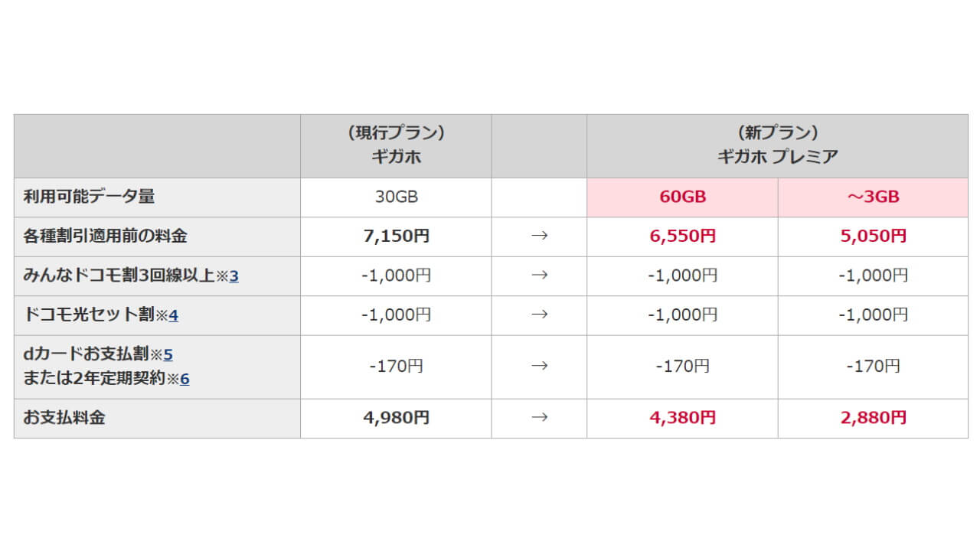Screen dimensions: 980x551
Task: Click the arrow in the みんなドコモ割 row
Action: click(539, 275)
